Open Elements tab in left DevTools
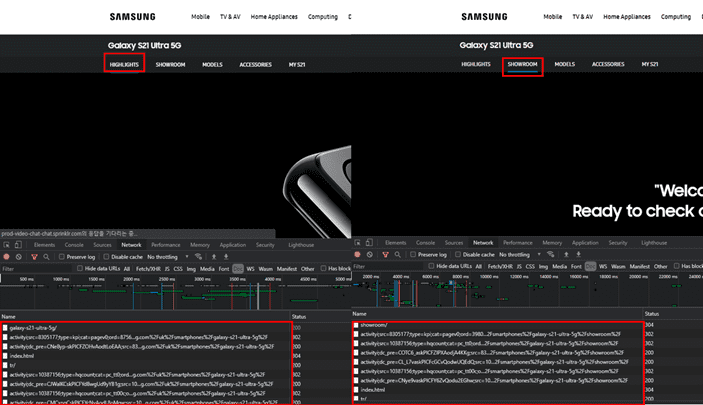 pos(44,245)
